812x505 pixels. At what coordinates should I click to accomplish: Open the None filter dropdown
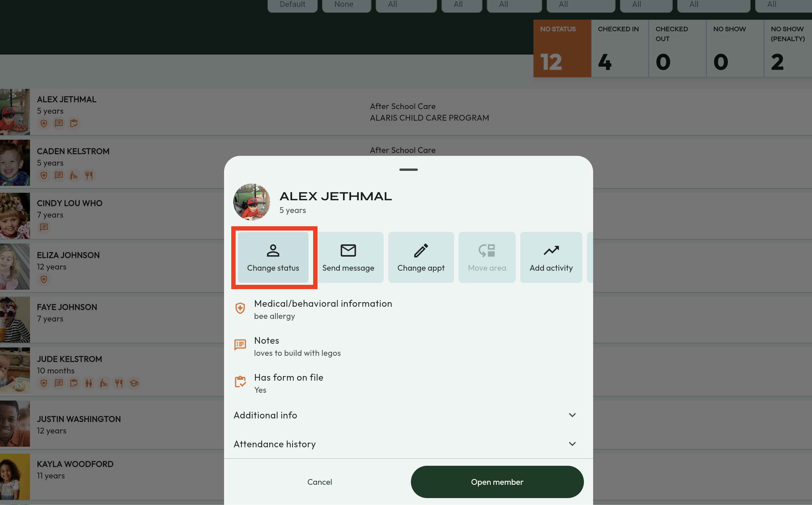click(346, 5)
